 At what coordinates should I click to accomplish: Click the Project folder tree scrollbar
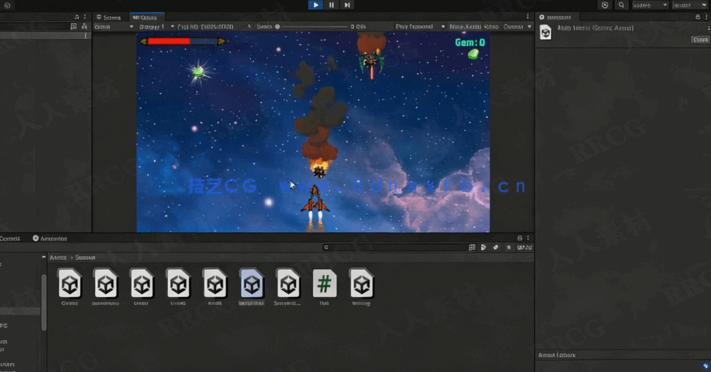coord(44,302)
